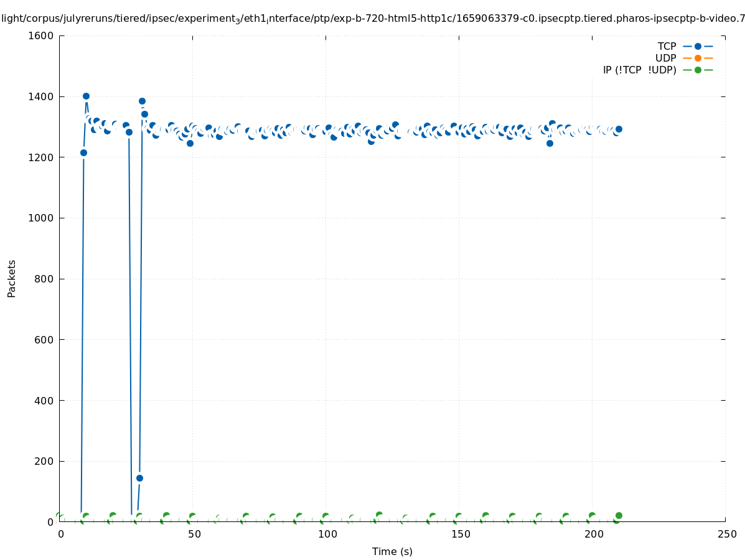Toggle the IP (!TCP !UDP) legend label
745x560 pixels.
(639, 70)
